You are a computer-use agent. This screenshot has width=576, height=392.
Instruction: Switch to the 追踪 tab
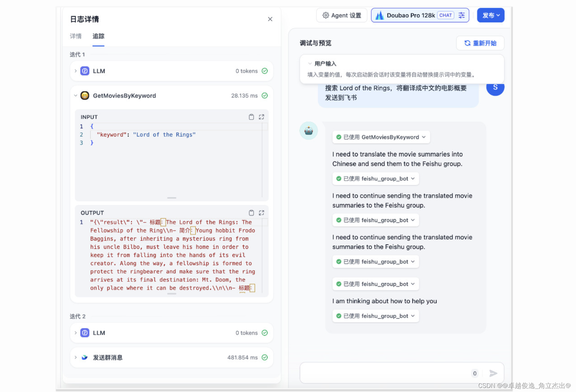tap(98, 36)
